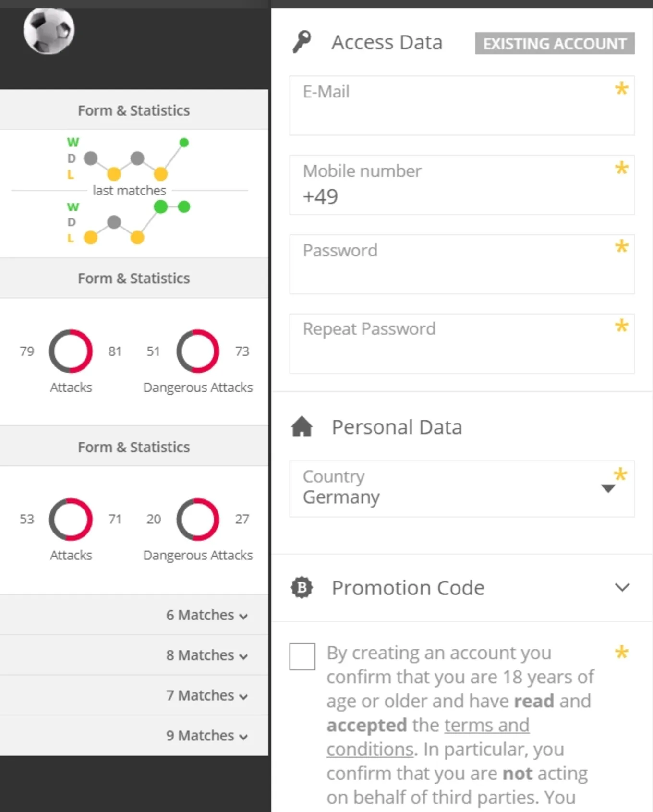Click the bonus badge icon beside Promotion Code

[302, 587]
